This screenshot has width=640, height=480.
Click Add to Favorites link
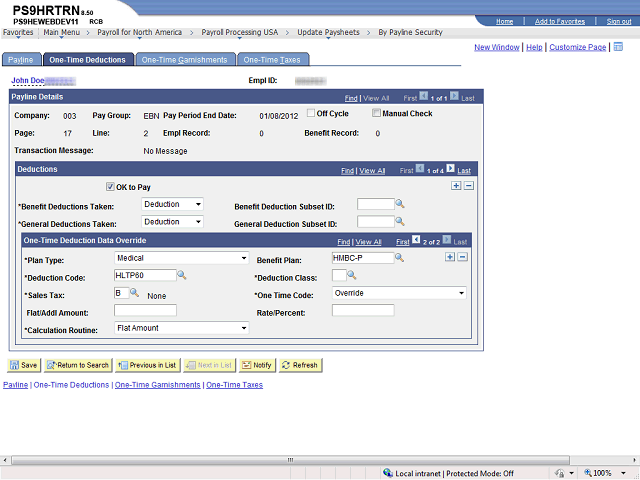560,21
